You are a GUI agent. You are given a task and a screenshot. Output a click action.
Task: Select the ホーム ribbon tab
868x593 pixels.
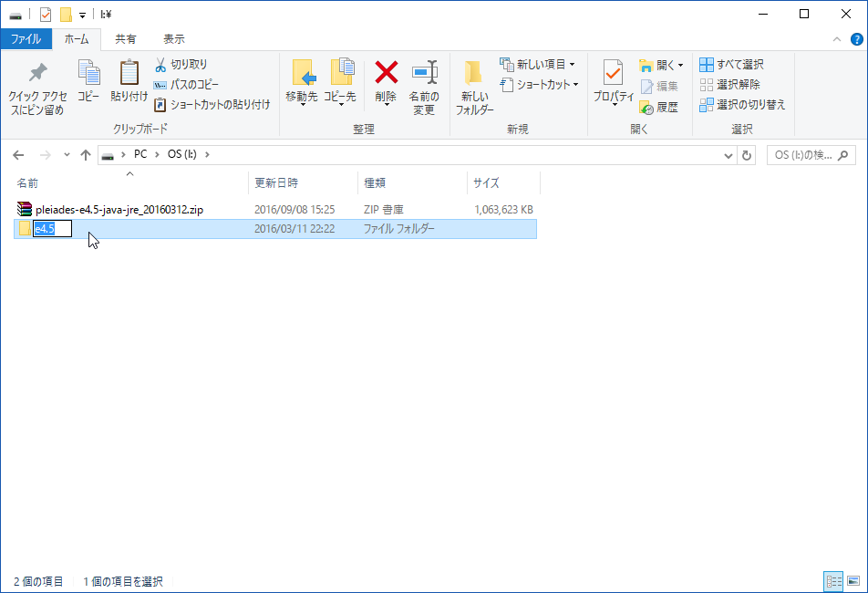(x=77, y=39)
